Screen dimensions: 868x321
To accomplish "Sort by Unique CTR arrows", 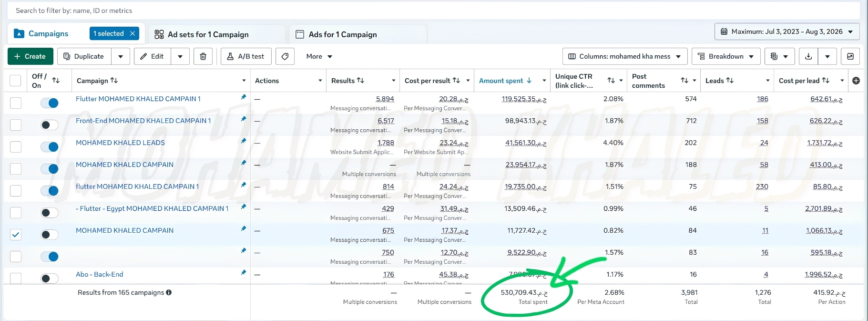I will coord(611,80).
